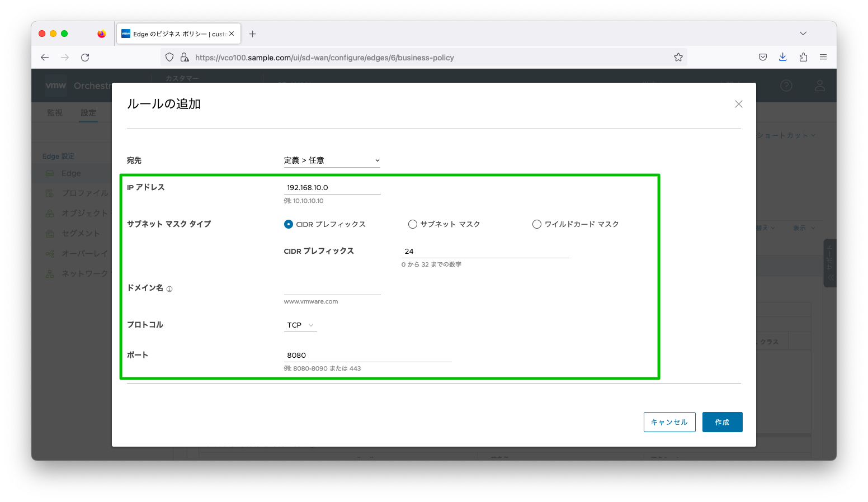Open a new browser tab
The image size is (868, 502).
(x=253, y=34)
